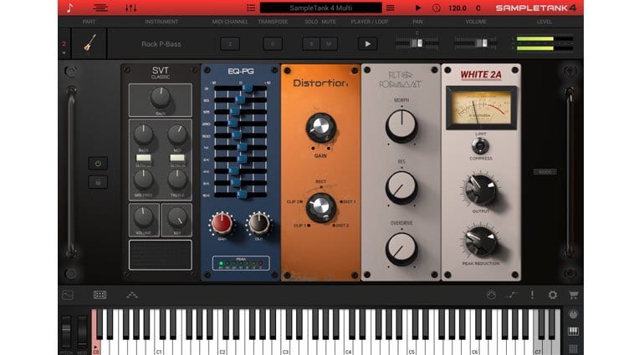This screenshot has height=355, width=644.
Task: Toggle the SVT Ultra Lo switch
Action: 143,158
